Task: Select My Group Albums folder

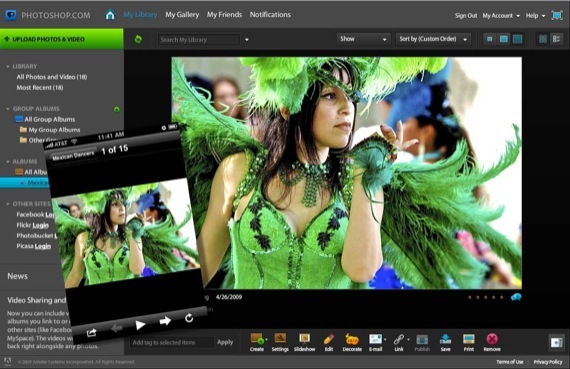Action: pyautogui.click(x=50, y=130)
